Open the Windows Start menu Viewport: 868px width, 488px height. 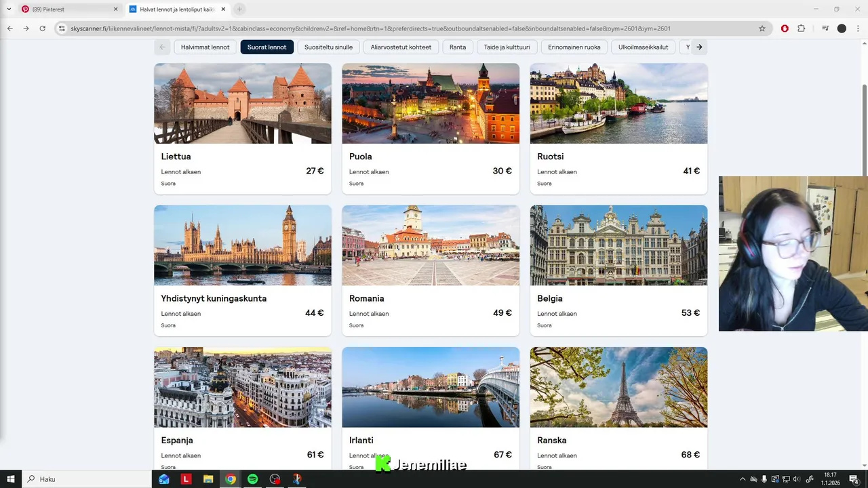11,479
